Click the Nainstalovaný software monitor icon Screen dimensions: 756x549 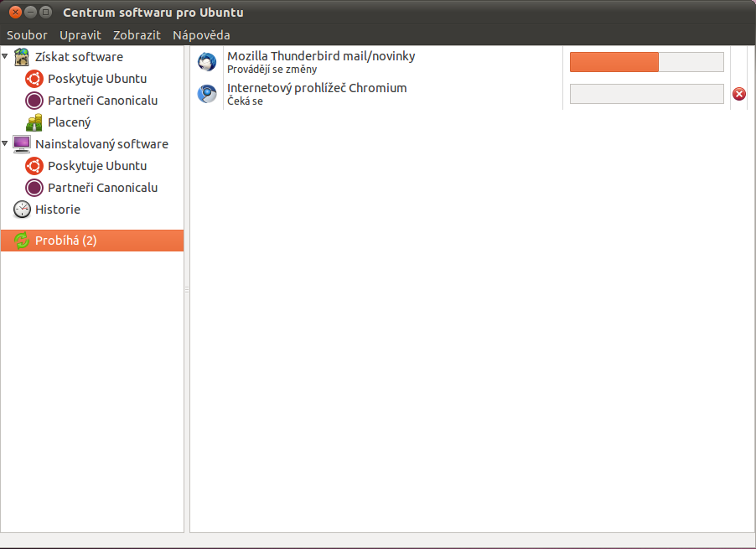[x=22, y=144]
